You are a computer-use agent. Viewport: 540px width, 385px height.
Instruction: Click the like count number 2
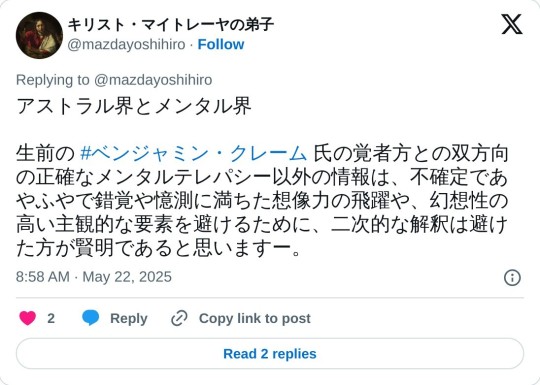[x=51, y=319]
